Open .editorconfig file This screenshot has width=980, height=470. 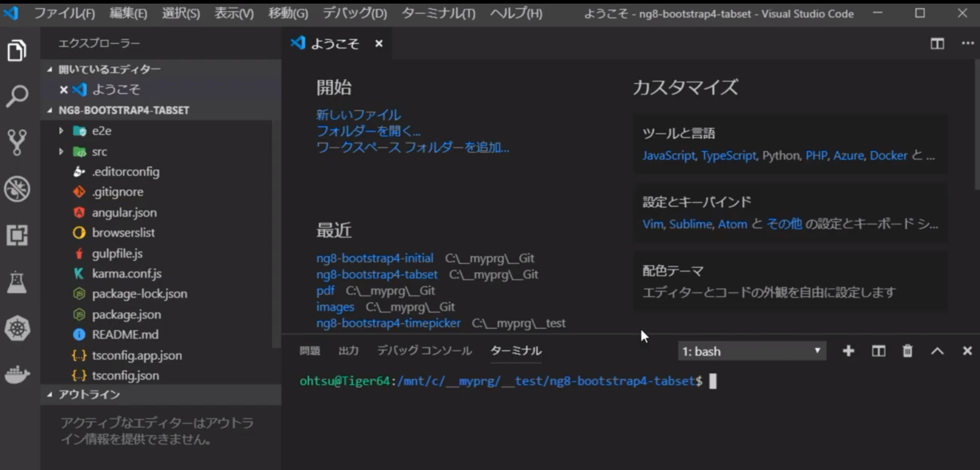pyautogui.click(x=126, y=171)
